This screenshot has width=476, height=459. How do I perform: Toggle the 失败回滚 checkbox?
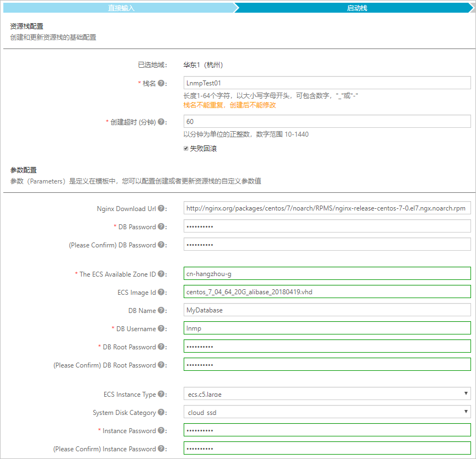click(x=186, y=148)
